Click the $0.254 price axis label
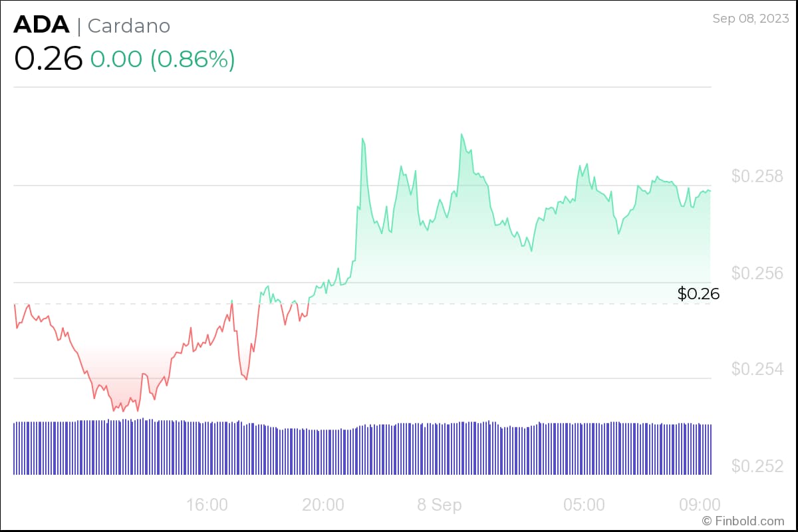The width and height of the screenshot is (798, 532). click(x=756, y=369)
